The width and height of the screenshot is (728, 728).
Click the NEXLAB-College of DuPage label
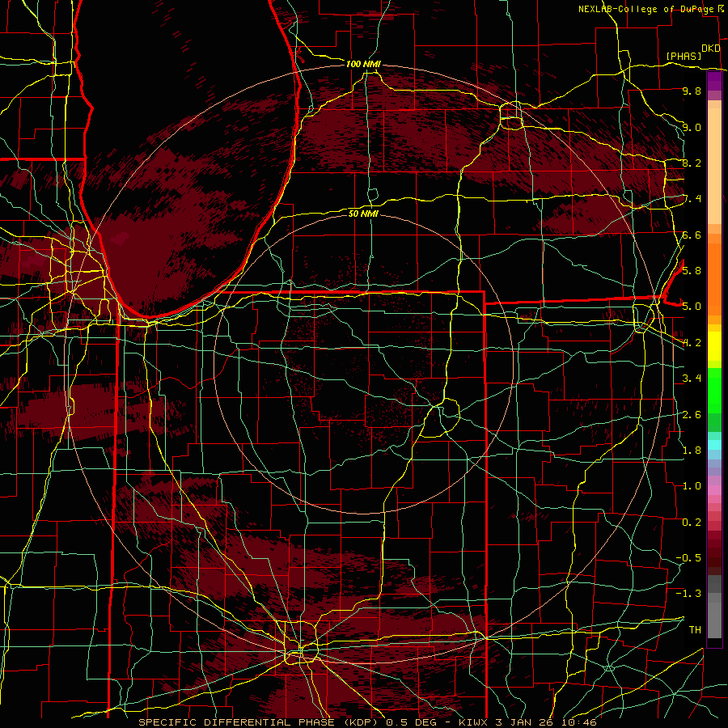click(645, 9)
